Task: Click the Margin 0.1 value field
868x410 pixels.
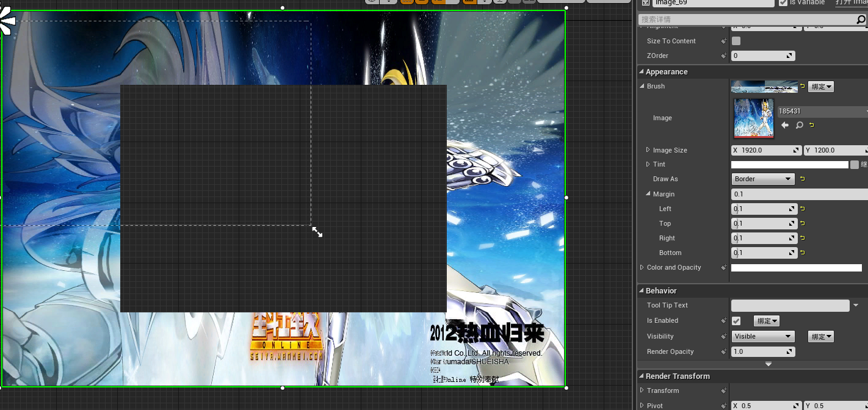Action: pos(800,194)
